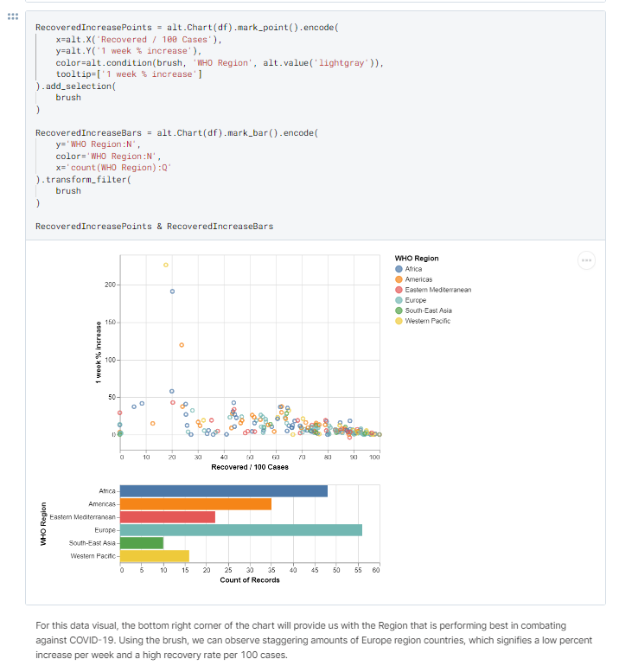The height and width of the screenshot is (672, 619).
Task: Click the x='count(WHO Region):Q' line
Action: 113,168
